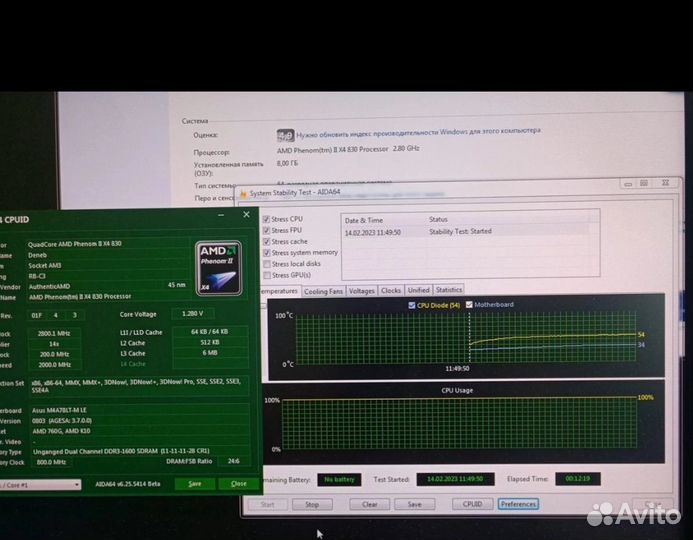Click the AMD Phenom II logo image
The height and width of the screenshot is (540, 693).
(218, 267)
